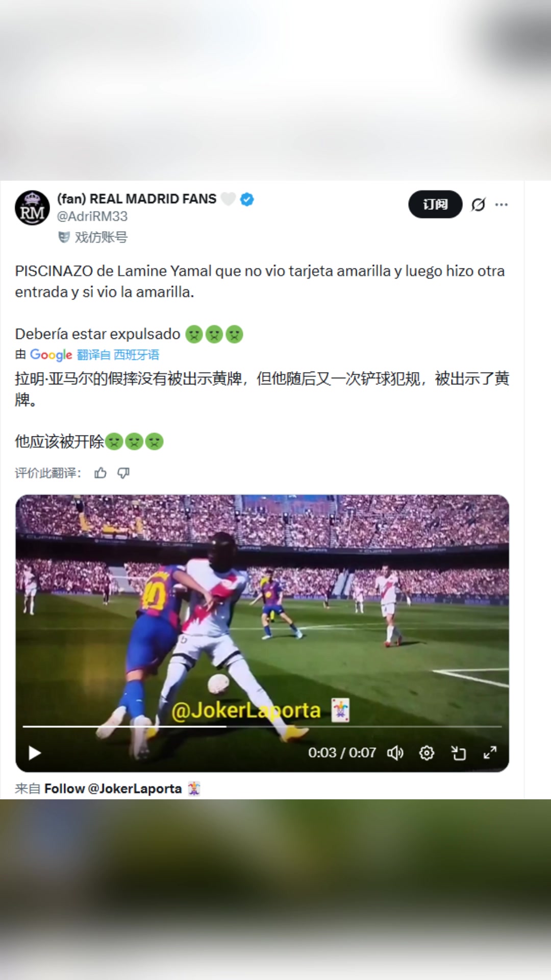Screen dimensions: 551x980
Task: Open the three-dot more options menu
Action: coord(502,205)
